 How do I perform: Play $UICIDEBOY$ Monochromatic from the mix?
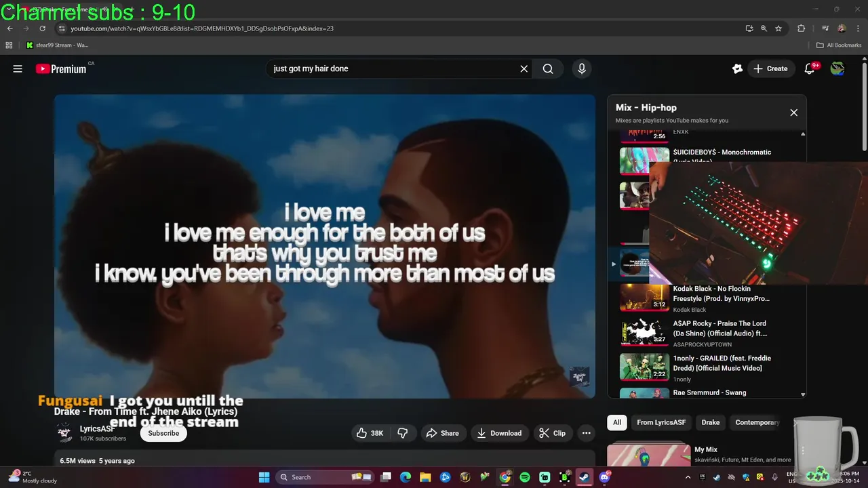722,152
